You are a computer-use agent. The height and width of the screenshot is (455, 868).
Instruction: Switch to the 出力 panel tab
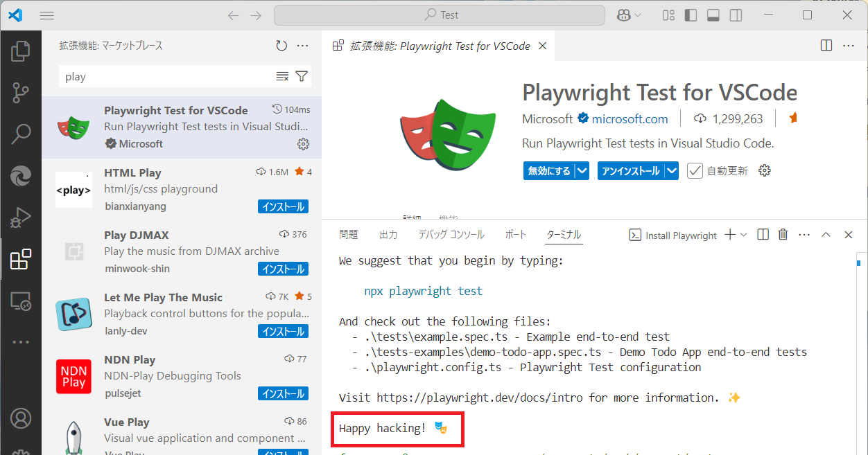388,234
